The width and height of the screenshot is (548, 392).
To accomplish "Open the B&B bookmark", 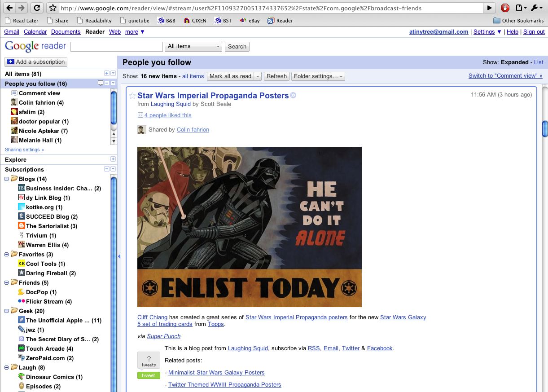I will (166, 21).
